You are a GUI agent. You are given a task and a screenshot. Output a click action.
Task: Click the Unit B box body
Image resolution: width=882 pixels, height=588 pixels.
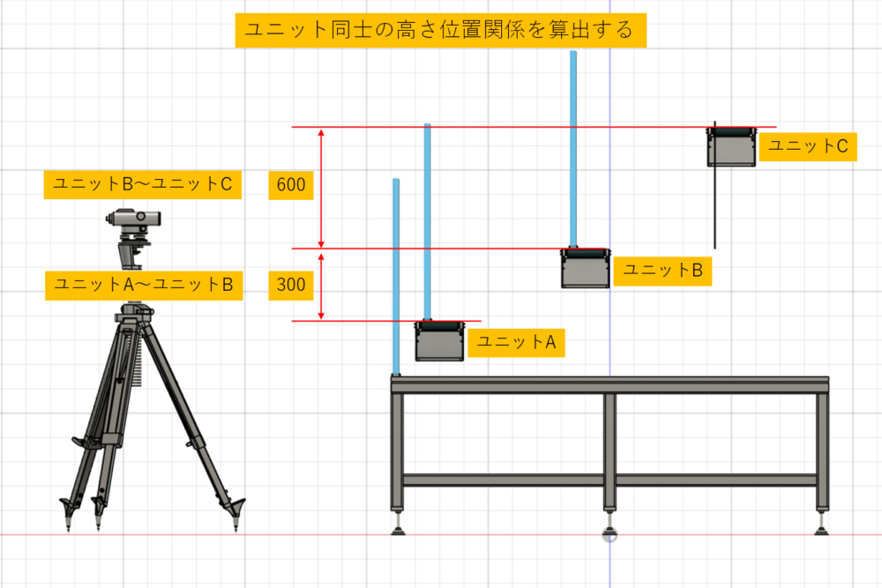(x=585, y=273)
